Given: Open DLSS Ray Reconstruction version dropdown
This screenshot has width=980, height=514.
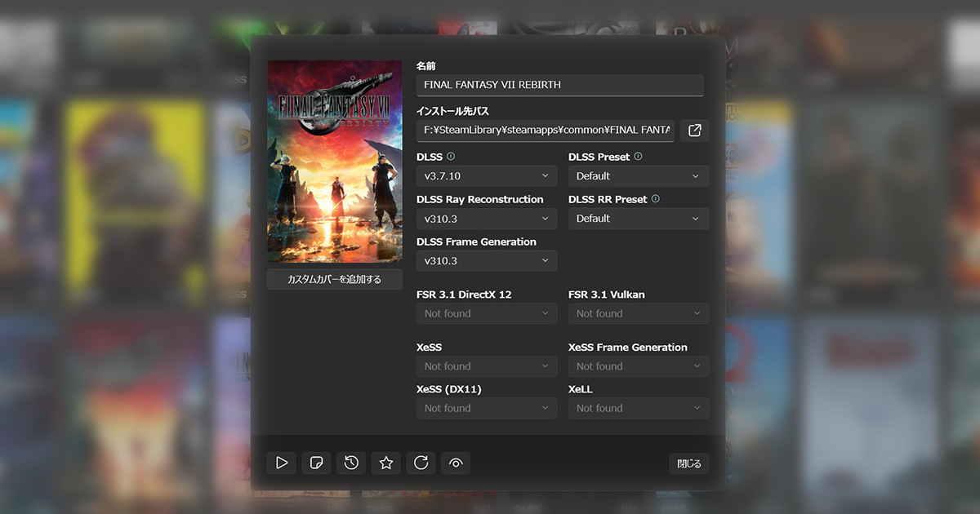Looking at the screenshot, I should (487, 219).
